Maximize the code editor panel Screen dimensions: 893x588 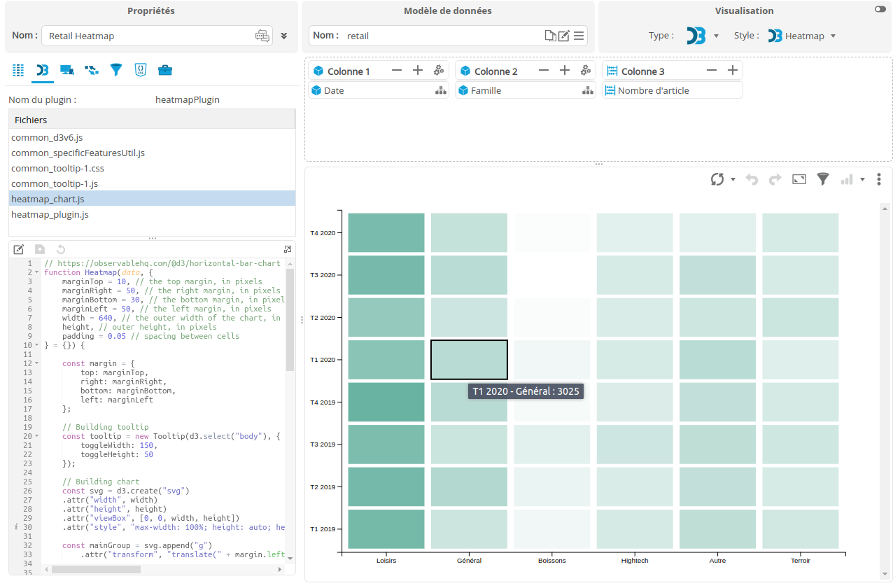tap(288, 249)
